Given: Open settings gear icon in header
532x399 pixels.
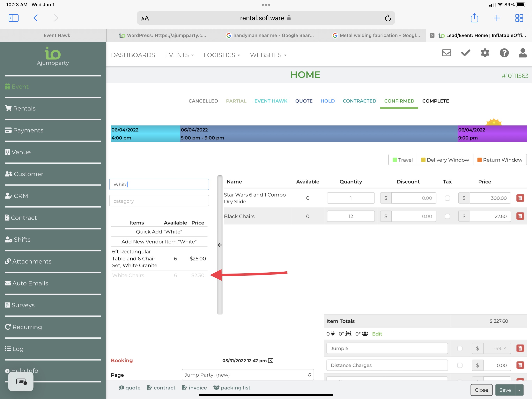Looking at the screenshot, I should 485,53.
